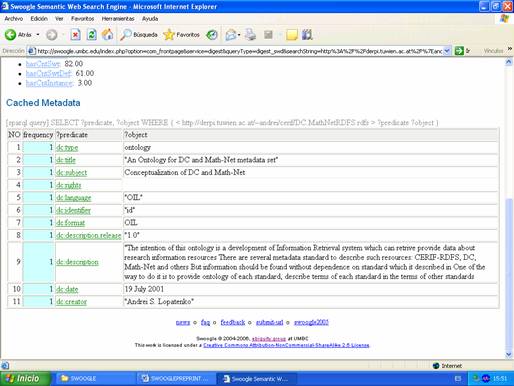Open the Mail envelope icon
This screenshot has height=386, width=514.
point(232,35)
